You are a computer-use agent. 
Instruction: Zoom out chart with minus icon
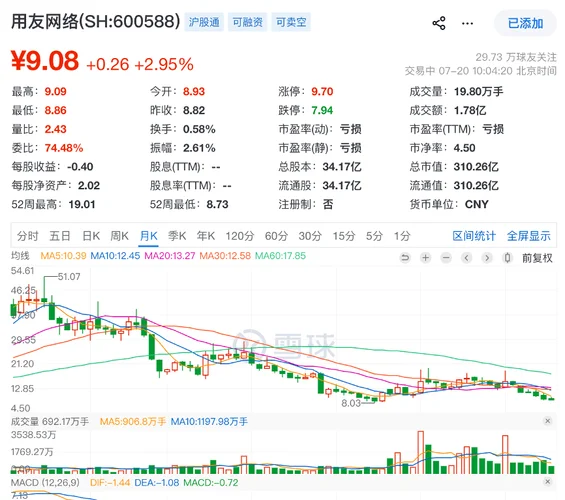(446, 258)
